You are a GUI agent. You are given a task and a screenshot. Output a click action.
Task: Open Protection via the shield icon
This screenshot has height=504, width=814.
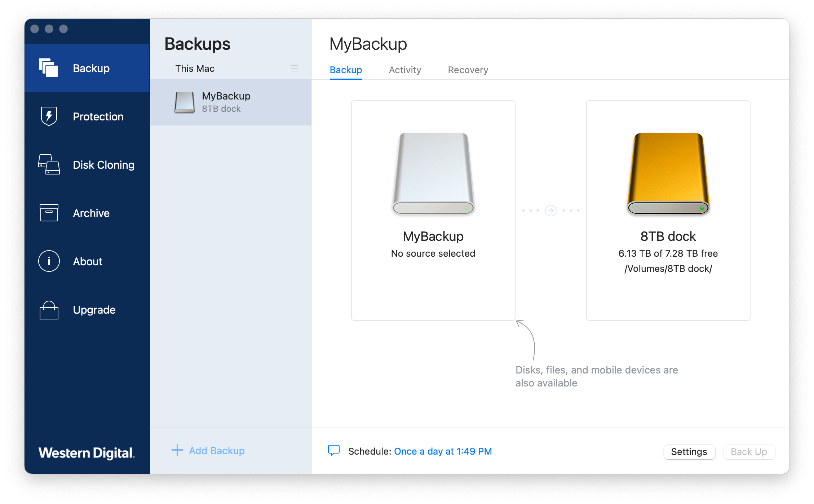pos(49,116)
